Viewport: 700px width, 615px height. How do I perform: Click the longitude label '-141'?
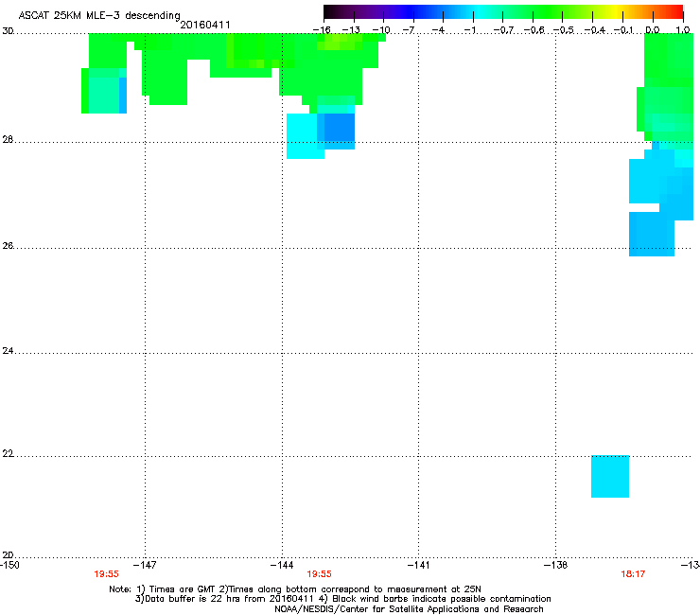click(418, 565)
